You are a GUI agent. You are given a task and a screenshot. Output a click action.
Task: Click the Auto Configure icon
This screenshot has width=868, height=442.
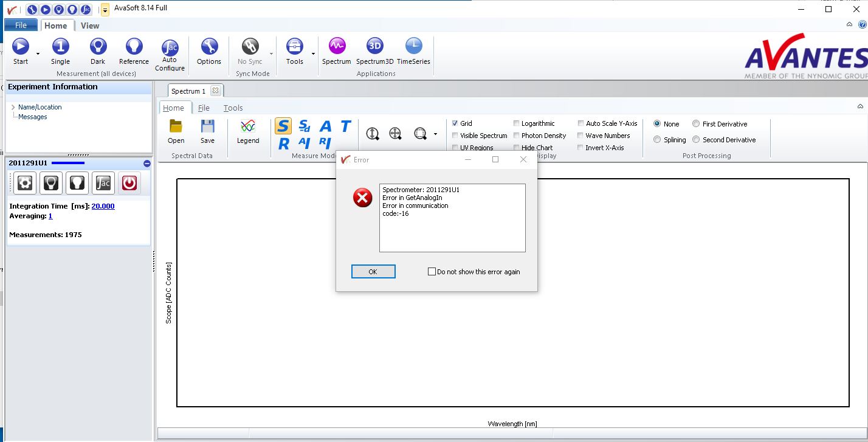point(170,47)
